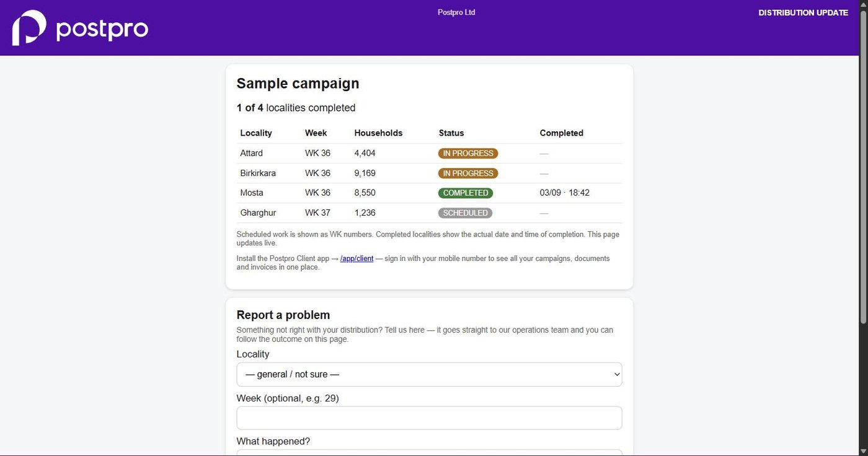Click the Completed column header

coord(562,133)
